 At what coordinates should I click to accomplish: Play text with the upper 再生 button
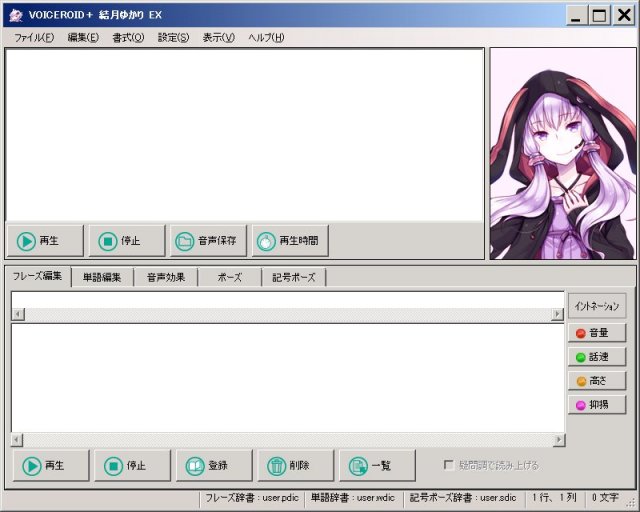(45, 240)
